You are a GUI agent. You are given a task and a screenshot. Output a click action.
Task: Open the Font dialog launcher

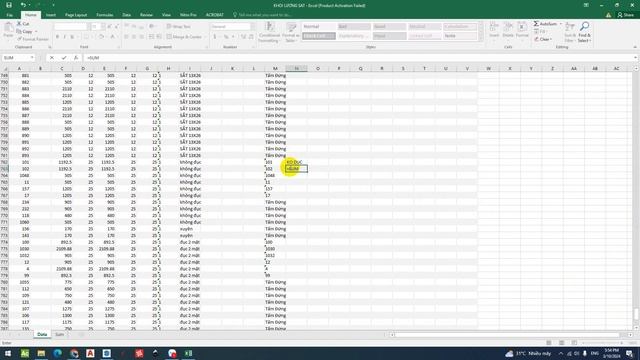click(119, 47)
